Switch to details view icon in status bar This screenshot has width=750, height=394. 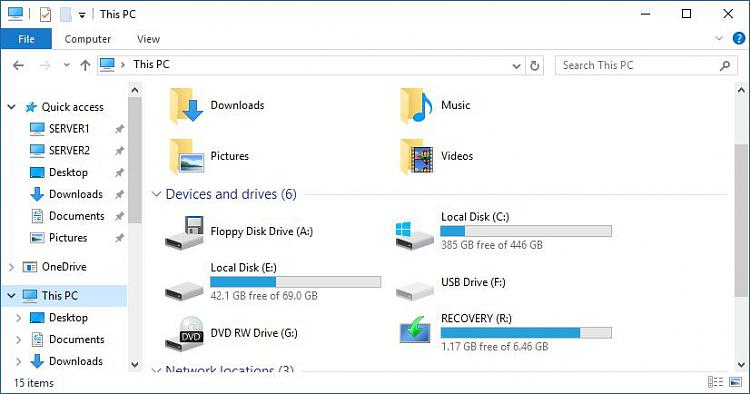[715, 382]
